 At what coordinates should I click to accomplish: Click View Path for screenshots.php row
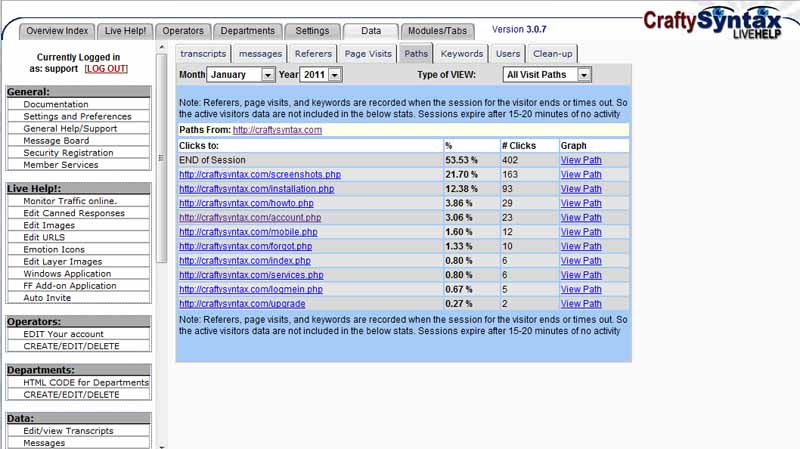click(x=581, y=174)
